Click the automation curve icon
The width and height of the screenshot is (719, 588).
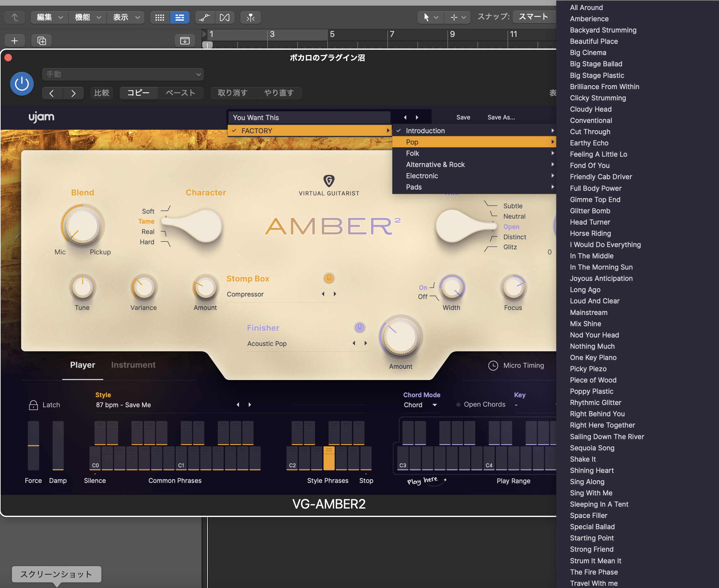click(205, 17)
